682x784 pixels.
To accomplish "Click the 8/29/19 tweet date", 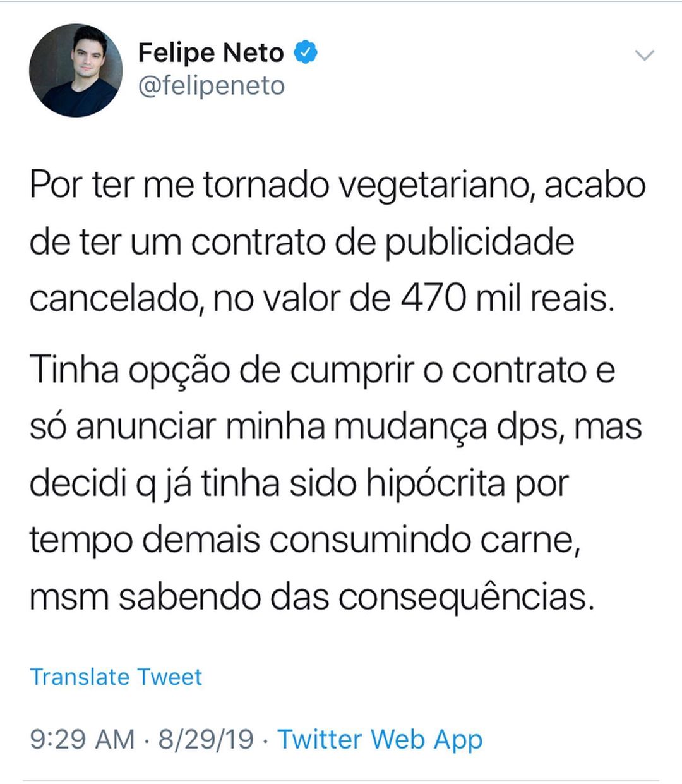I will 206,739.
